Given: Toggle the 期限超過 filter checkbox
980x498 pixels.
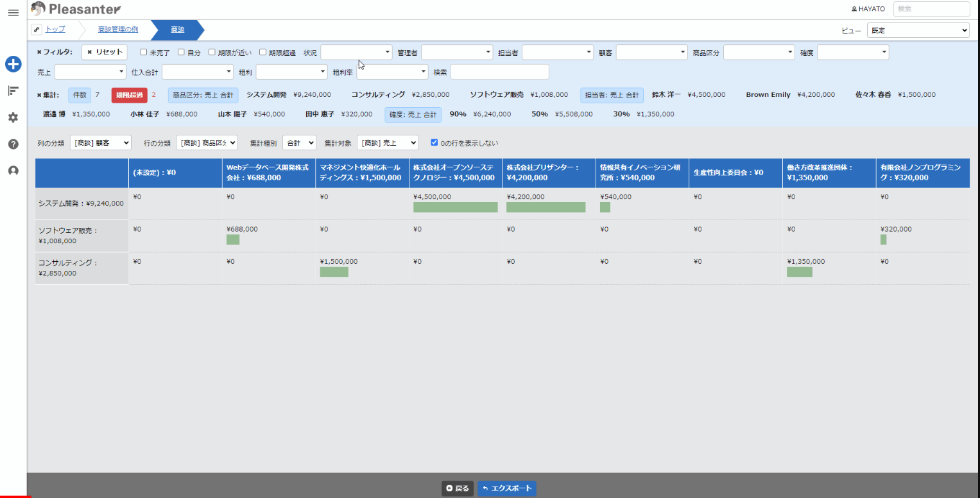Looking at the screenshot, I should pyautogui.click(x=262, y=53).
